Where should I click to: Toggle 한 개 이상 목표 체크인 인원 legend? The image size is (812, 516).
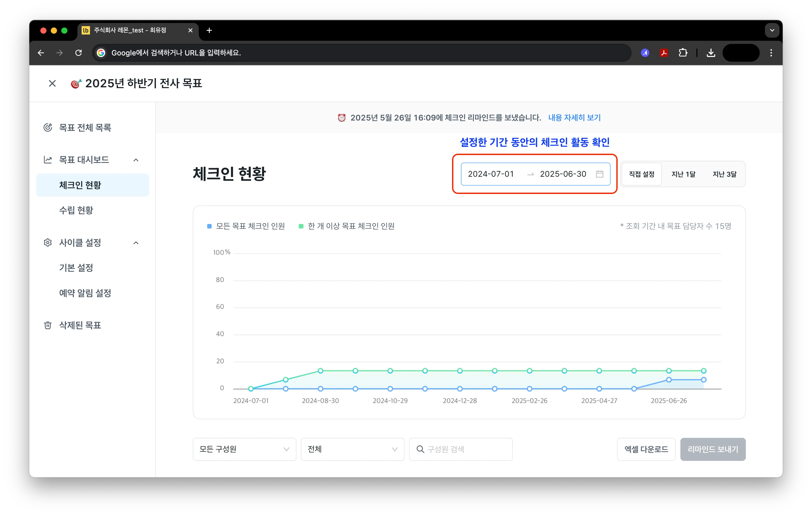(347, 226)
